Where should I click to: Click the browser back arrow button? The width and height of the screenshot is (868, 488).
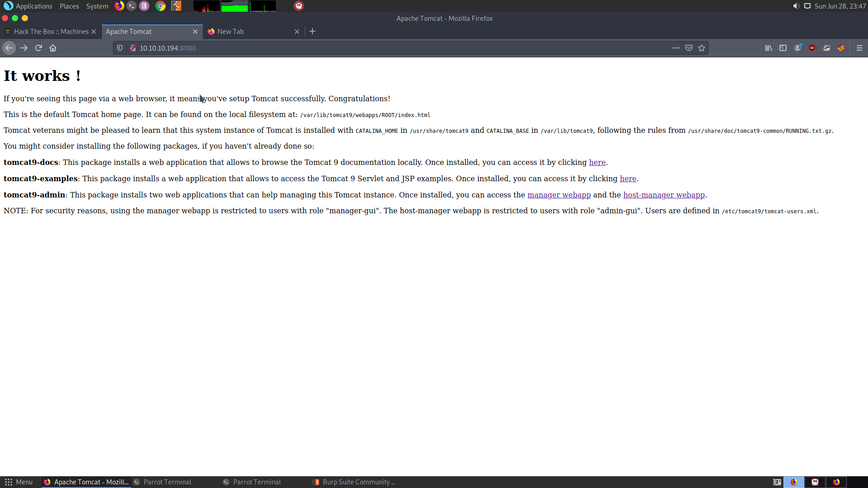pos(9,48)
